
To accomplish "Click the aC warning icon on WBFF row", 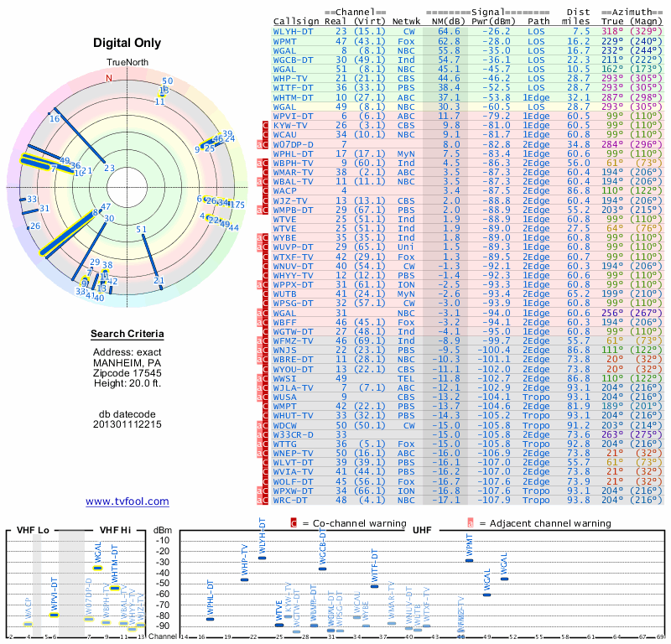I will pyautogui.click(x=263, y=322).
